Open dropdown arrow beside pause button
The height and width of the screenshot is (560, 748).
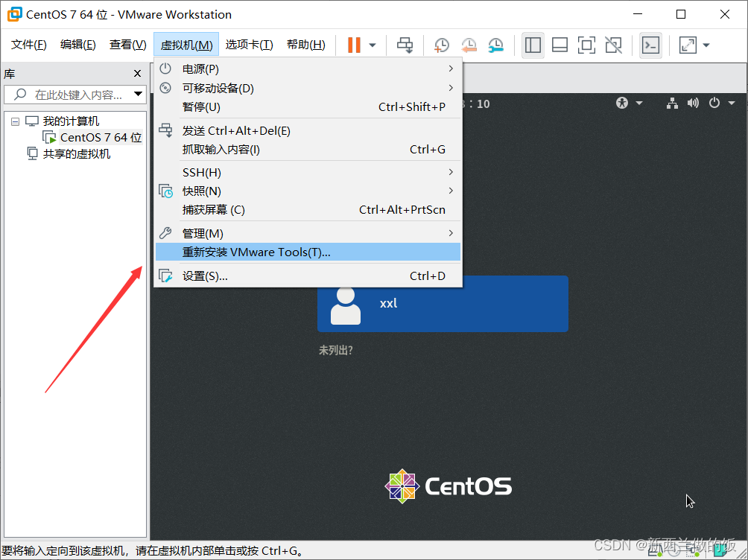[373, 45]
